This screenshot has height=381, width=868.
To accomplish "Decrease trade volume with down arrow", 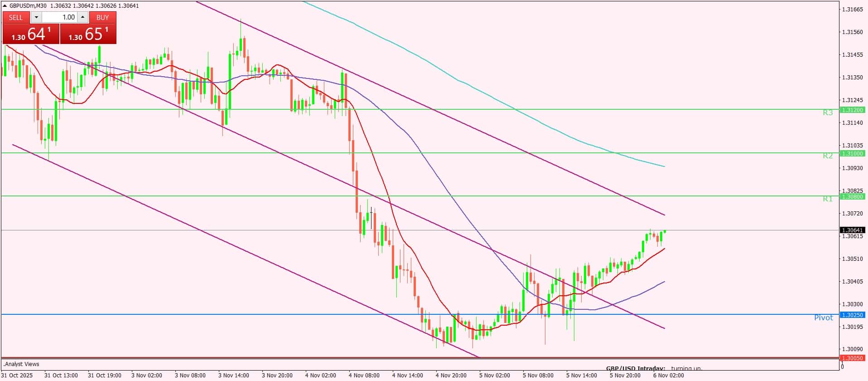I will [x=37, y=18].
